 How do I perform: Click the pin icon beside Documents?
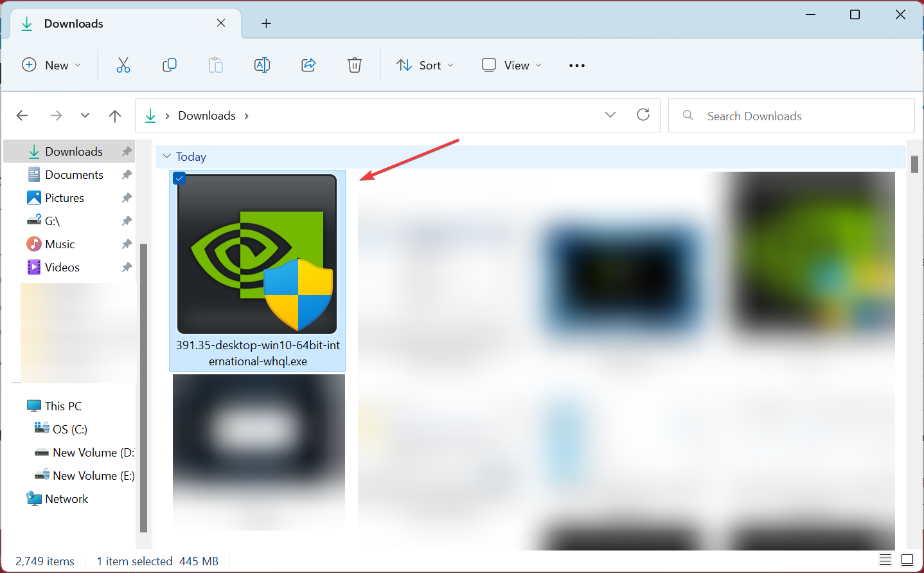click(x=127, y=175)
